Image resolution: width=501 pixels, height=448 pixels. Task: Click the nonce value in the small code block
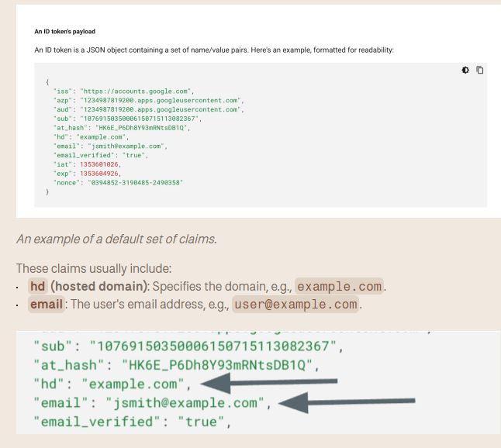(136, 183)
